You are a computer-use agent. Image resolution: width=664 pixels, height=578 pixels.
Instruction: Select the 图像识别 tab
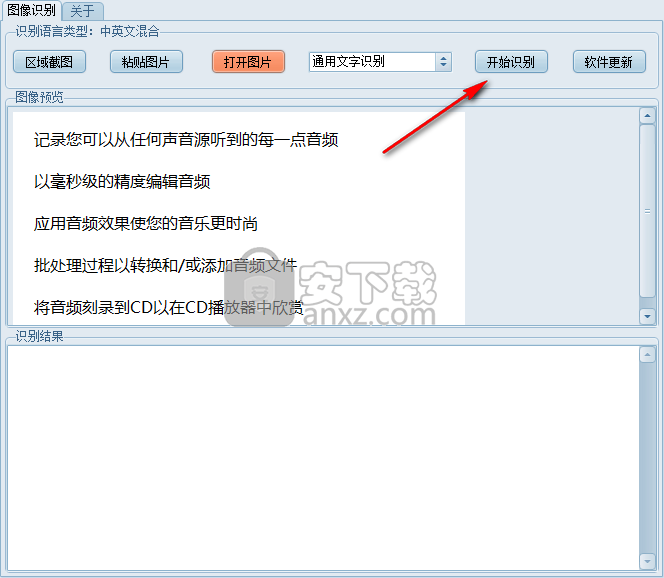[x=32, y=11]
